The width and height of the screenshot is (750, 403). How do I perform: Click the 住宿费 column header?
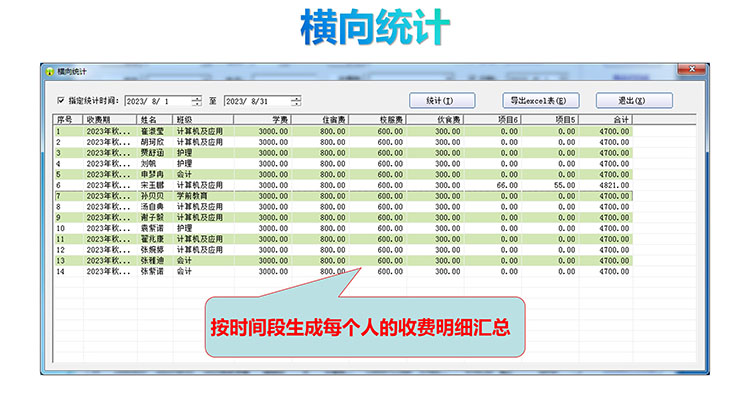[320, 120]
